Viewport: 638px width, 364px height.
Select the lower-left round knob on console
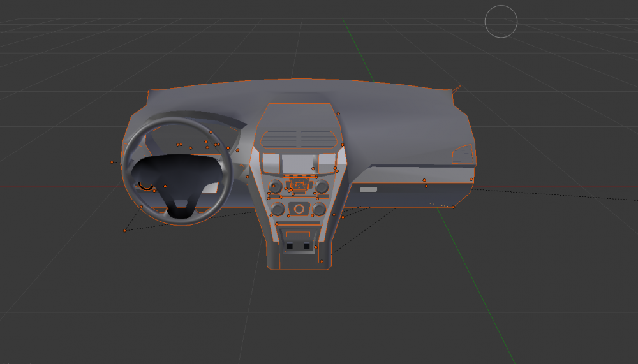(x=278, y=209)
